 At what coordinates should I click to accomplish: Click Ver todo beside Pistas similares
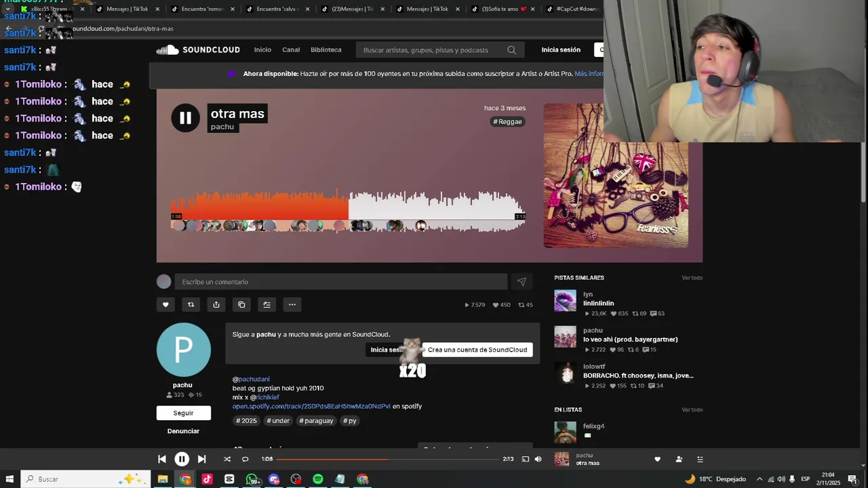click(692, 278)
